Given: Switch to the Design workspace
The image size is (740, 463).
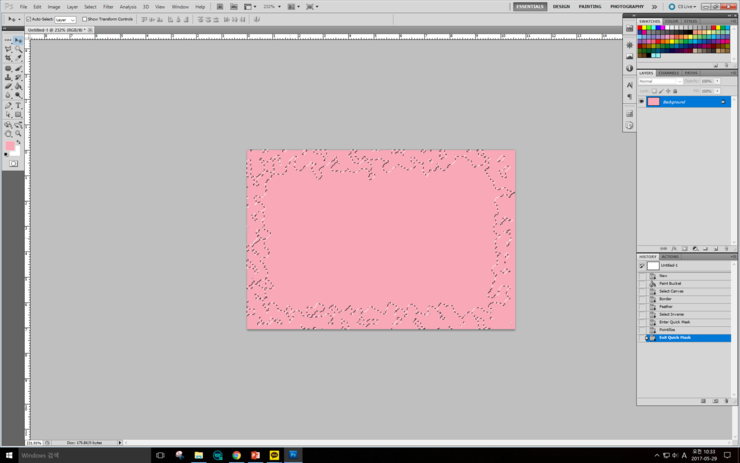Looking at the screenshot, I should click(561, 6).
